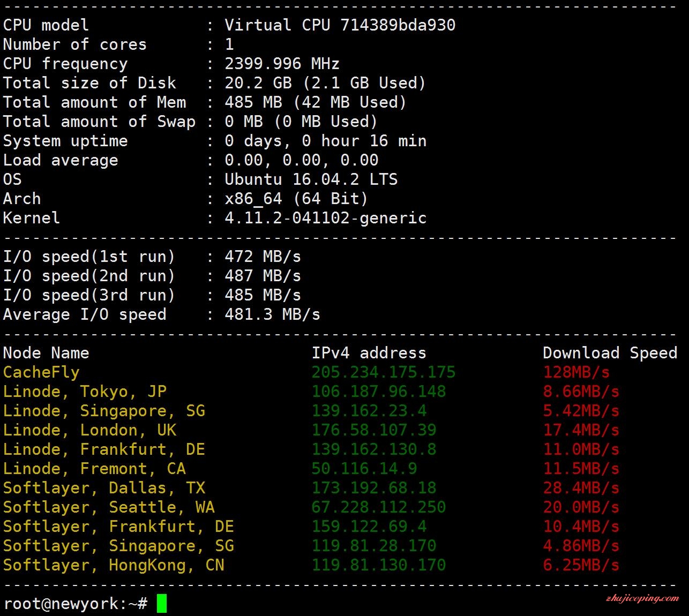Click the Softlayer, HongKong, CN node entry
Screen dimensions: 689x616
coord(114,565)
